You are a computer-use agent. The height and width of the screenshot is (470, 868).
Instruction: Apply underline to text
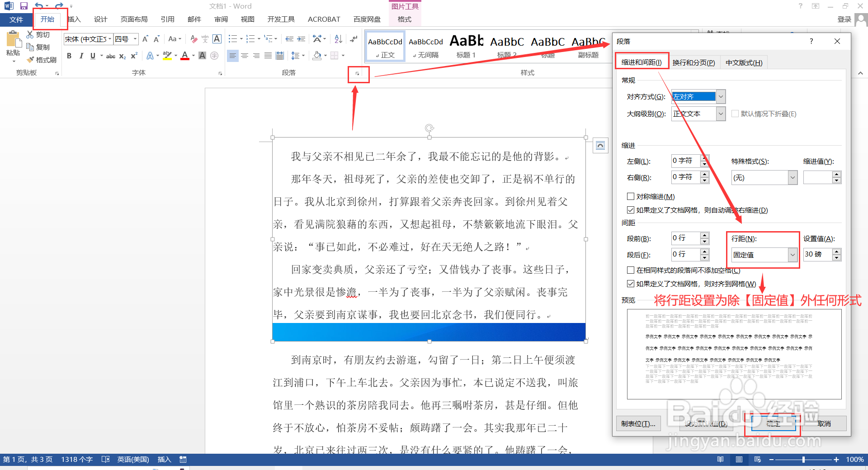[93, 56]
